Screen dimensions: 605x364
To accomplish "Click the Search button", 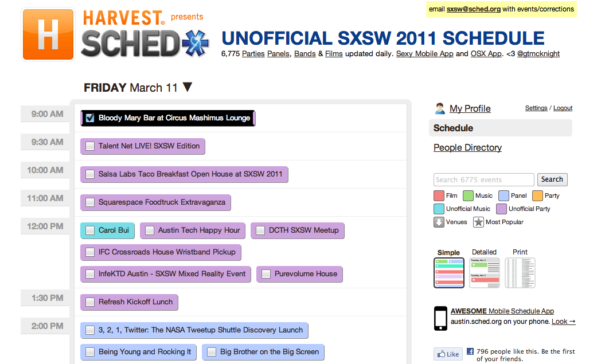I will [x=552, y=179].
